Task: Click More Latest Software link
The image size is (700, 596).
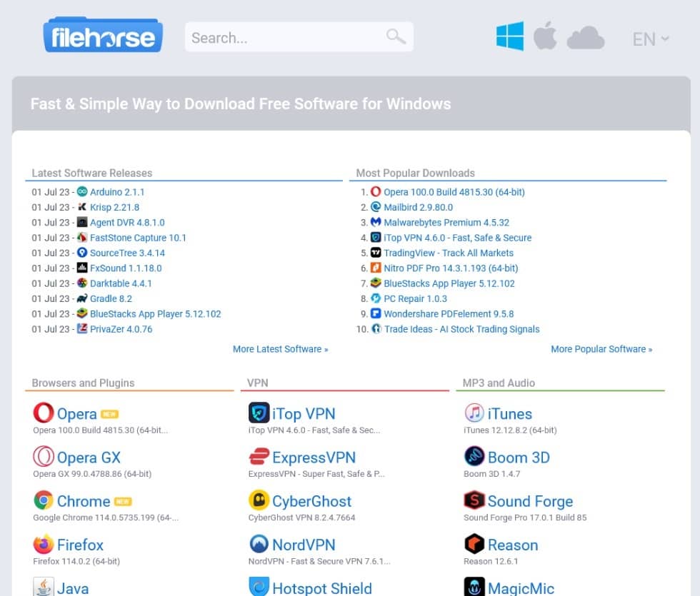Action: (x=280, y=349)
